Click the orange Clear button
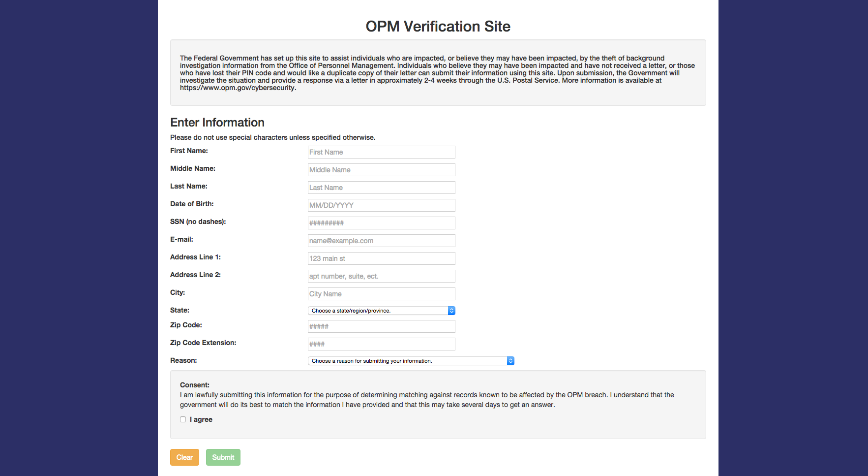This screenshot has height=476, width=868. (184, 457)
